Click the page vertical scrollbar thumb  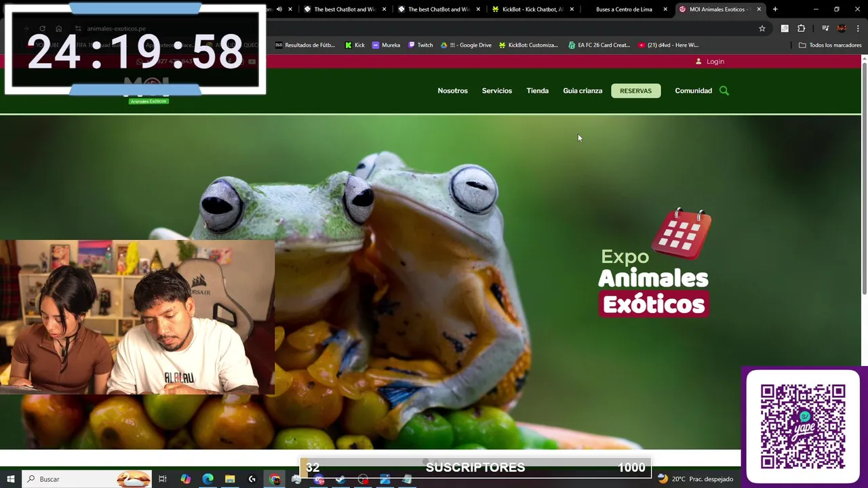tap(865, 180)
